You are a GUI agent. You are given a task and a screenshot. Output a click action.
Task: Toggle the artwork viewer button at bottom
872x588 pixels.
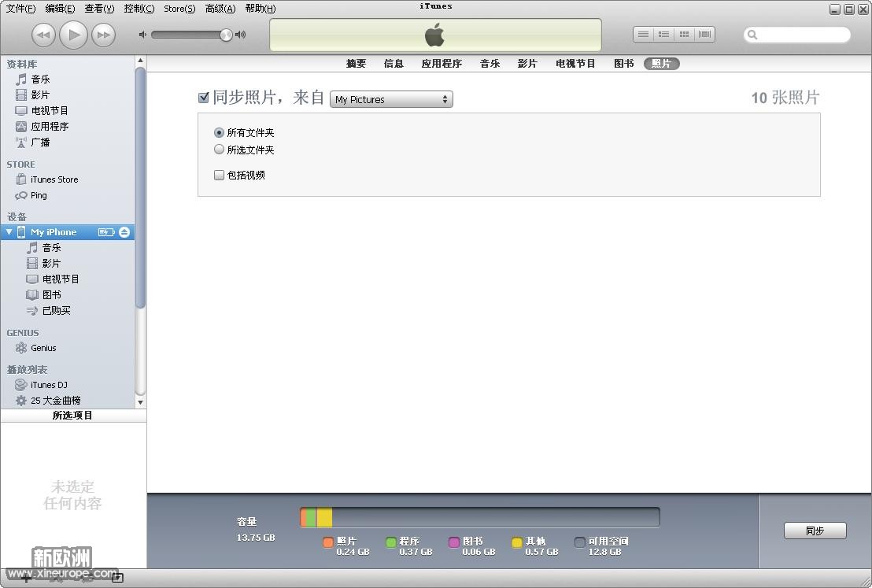117,578
